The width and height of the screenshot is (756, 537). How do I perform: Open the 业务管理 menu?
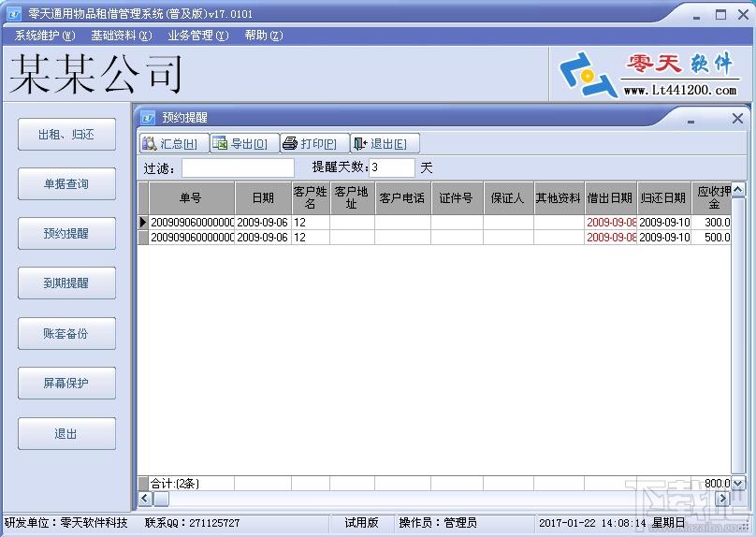click(198, 36)
